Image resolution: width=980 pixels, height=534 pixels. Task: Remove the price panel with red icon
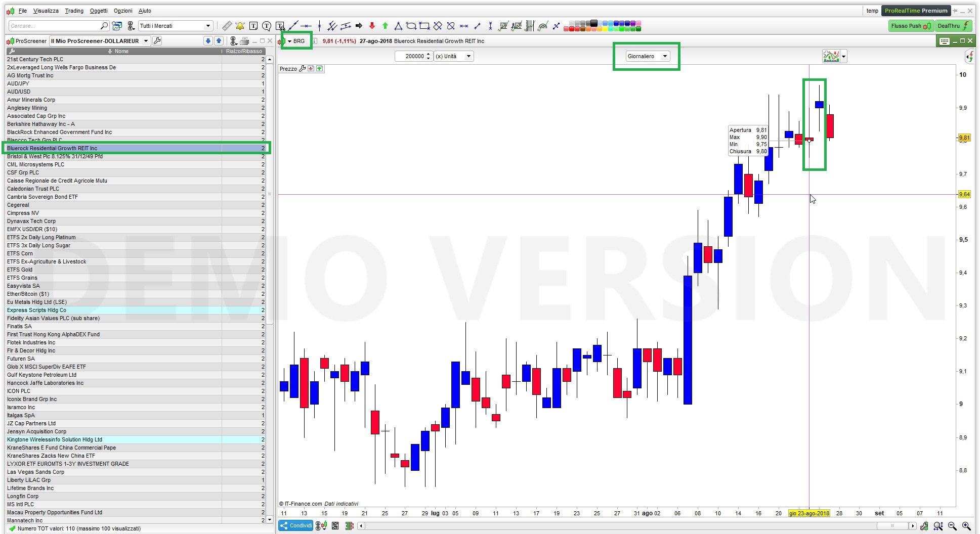[311, 69]
